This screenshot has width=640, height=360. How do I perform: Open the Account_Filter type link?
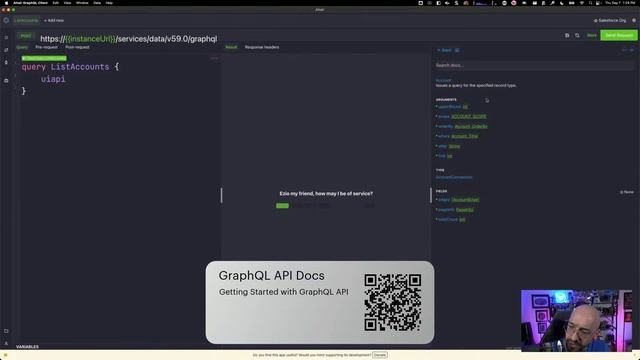[464, 136]
